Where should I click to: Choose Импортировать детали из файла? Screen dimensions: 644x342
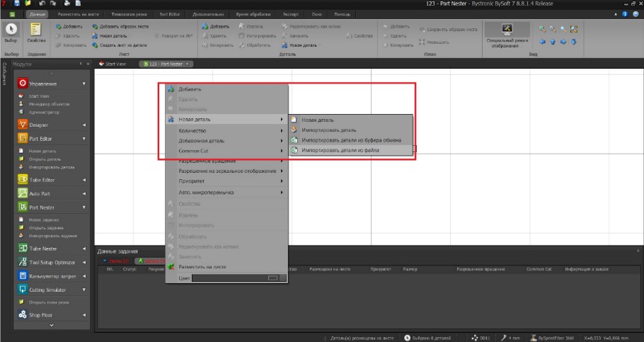point(351,150)
